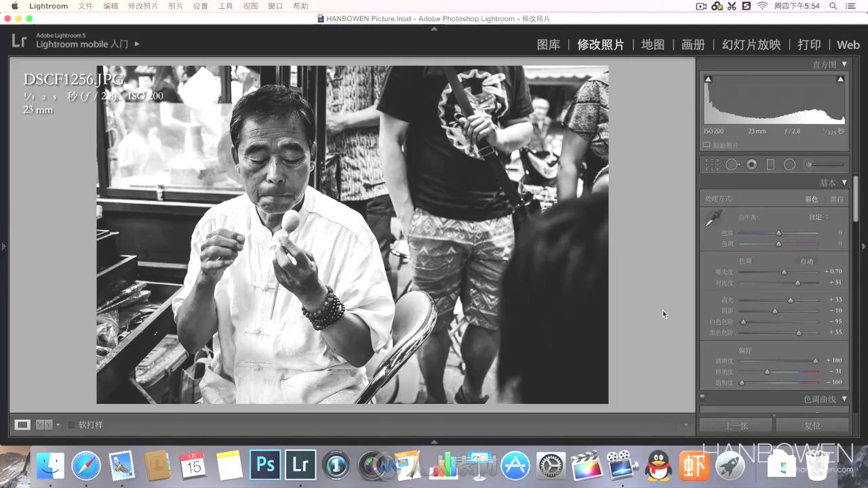Hide the top module picker panel
The width and height of the screenshot is (868, 488).
click(x=434, y=28)
